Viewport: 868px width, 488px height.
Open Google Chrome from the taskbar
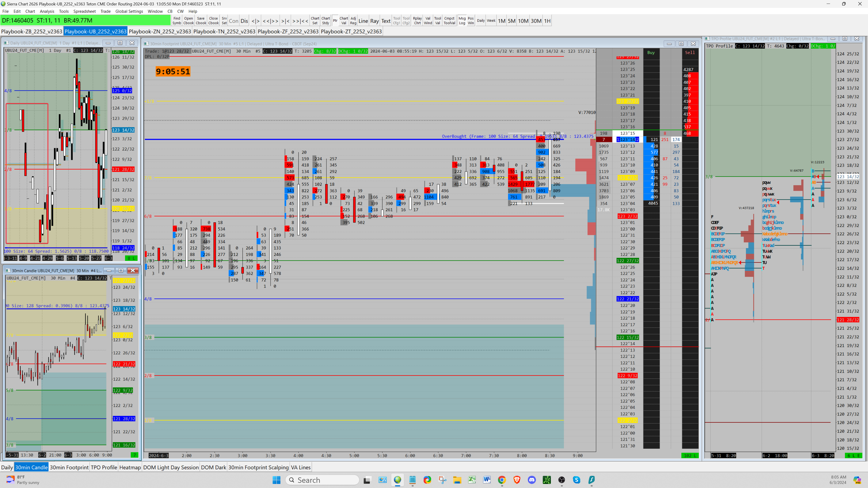(x=502, y=480)
